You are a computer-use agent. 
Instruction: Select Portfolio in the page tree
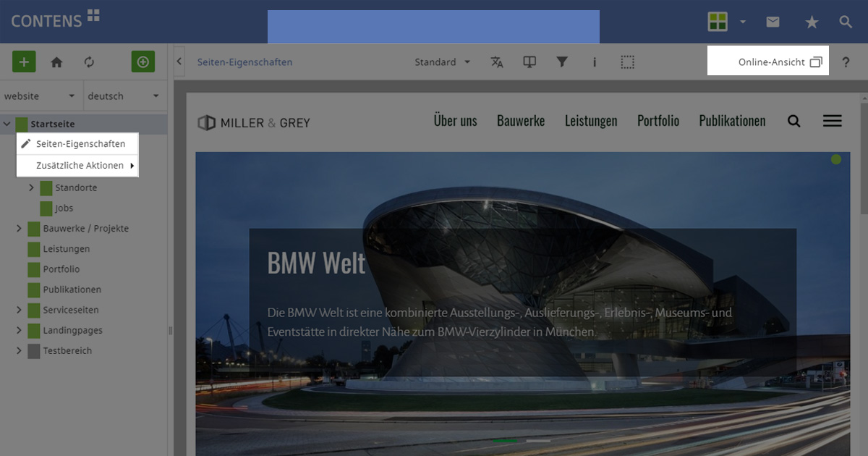pos(61,269)
